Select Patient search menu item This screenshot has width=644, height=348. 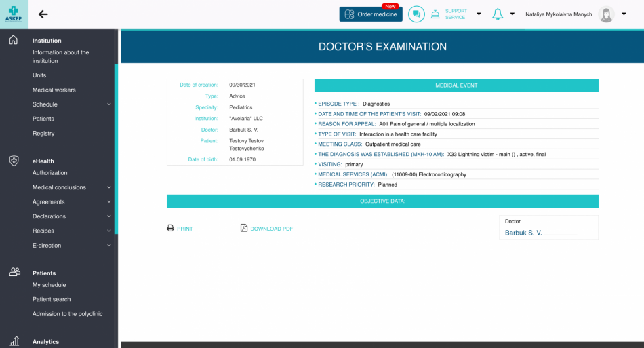coord(52,299)
